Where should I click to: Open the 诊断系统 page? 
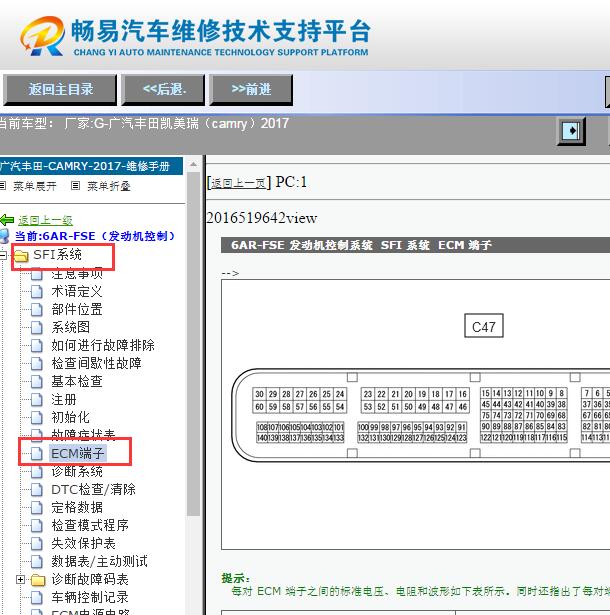tap(77, 471)
